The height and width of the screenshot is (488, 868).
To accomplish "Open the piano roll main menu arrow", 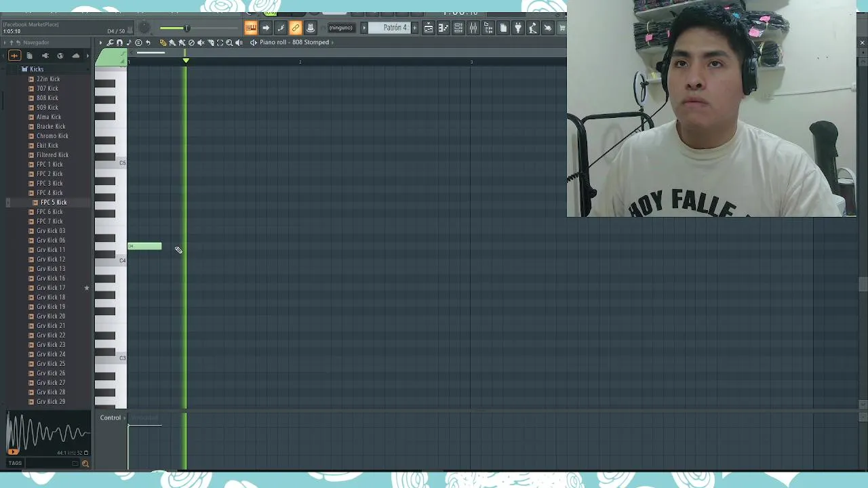I will (x=100, y=42).
